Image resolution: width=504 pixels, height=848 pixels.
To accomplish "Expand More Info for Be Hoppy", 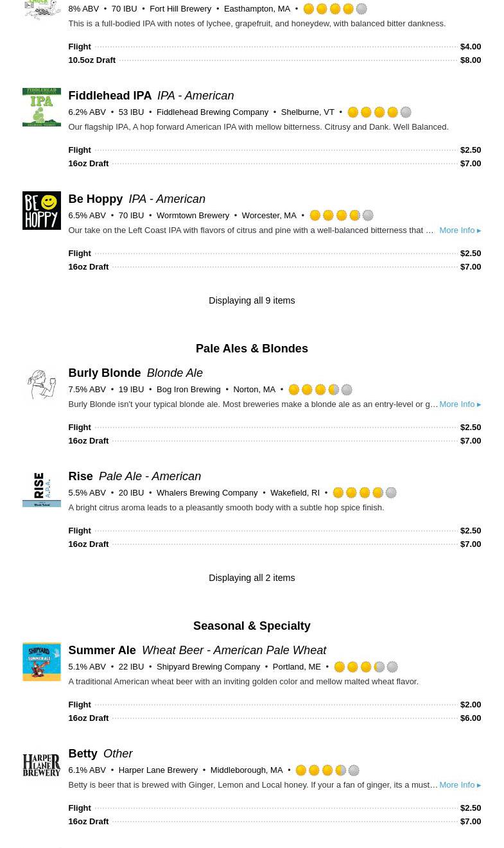I will coord(459,230).
